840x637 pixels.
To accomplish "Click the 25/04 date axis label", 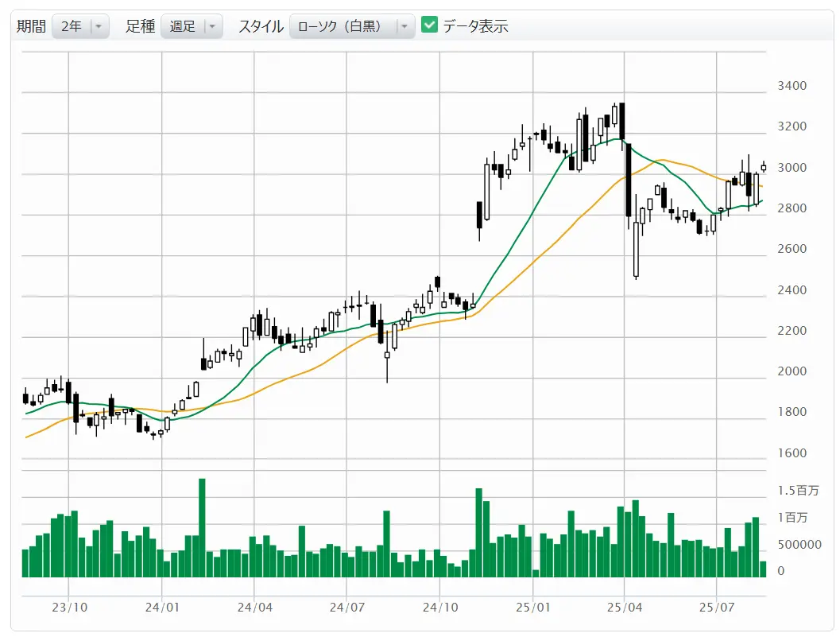I will pos(624,608).
